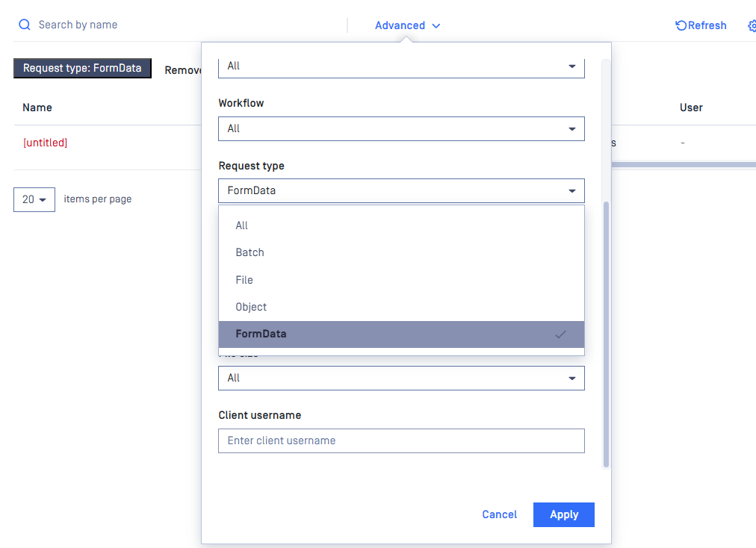This screenshot has width=756, height=548.
Task: Choose Batch from request type list
Action: [250, 252]
